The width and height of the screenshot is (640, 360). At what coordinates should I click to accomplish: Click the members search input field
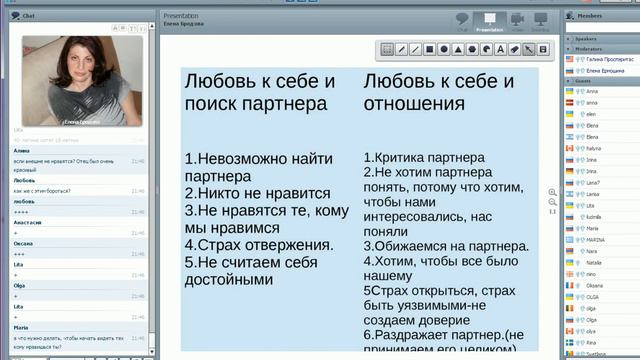[602, 27]
